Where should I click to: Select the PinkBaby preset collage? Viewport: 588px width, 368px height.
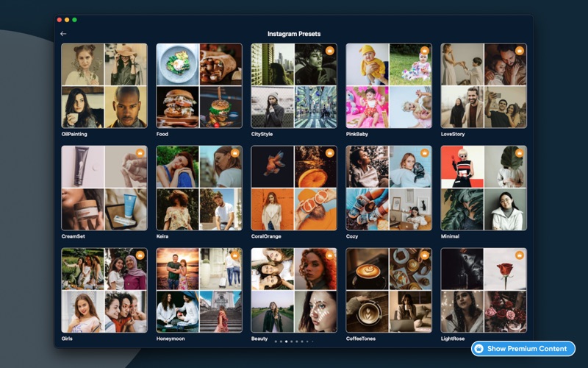[x=389, y=85]
